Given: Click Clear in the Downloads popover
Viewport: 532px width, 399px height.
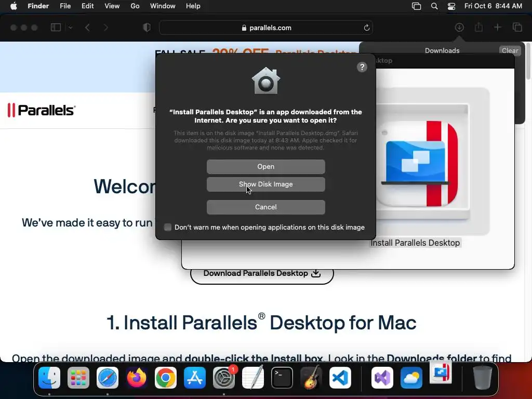Looking at the screenshot, I should 510,50.
